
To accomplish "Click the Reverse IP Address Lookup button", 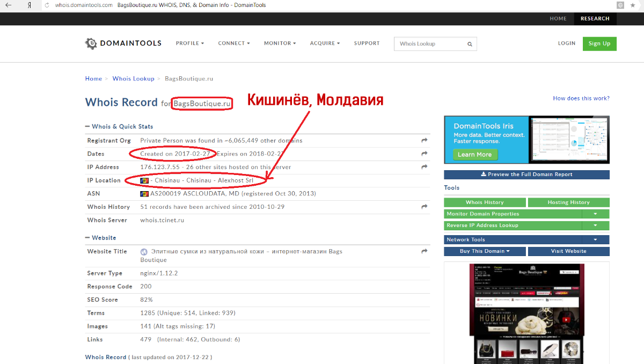I will (513, 225).
